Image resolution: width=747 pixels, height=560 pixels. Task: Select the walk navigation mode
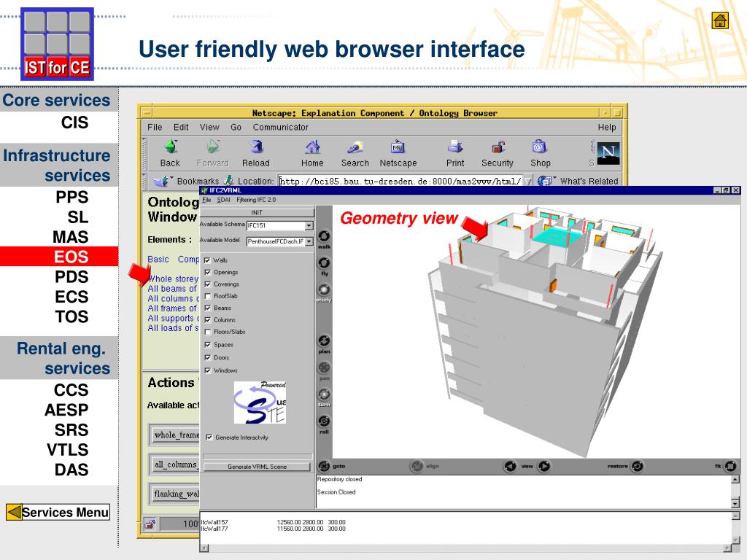[324, 236]
